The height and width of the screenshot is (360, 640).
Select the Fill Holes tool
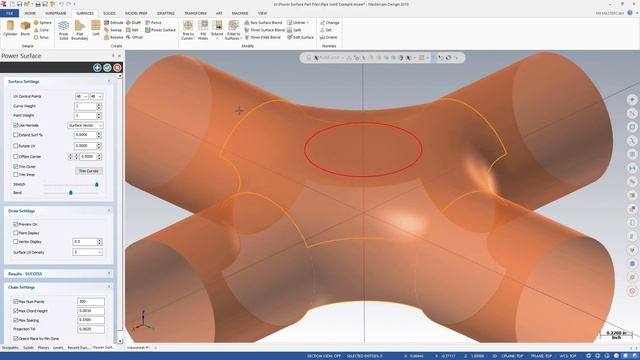[x=203, y=30]
